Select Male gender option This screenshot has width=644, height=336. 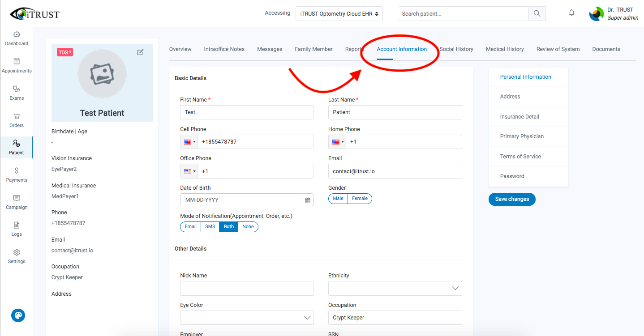pyautogui.click(x=338, y=199)
